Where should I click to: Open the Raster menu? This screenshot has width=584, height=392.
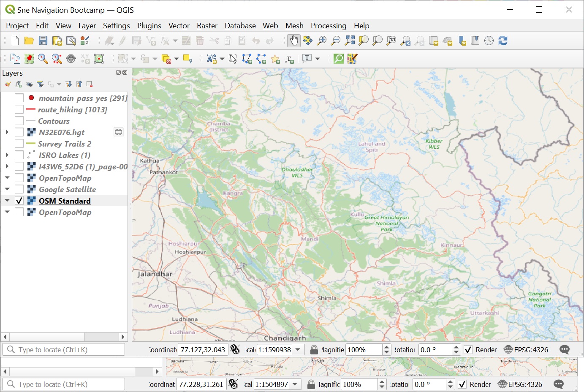207,26
